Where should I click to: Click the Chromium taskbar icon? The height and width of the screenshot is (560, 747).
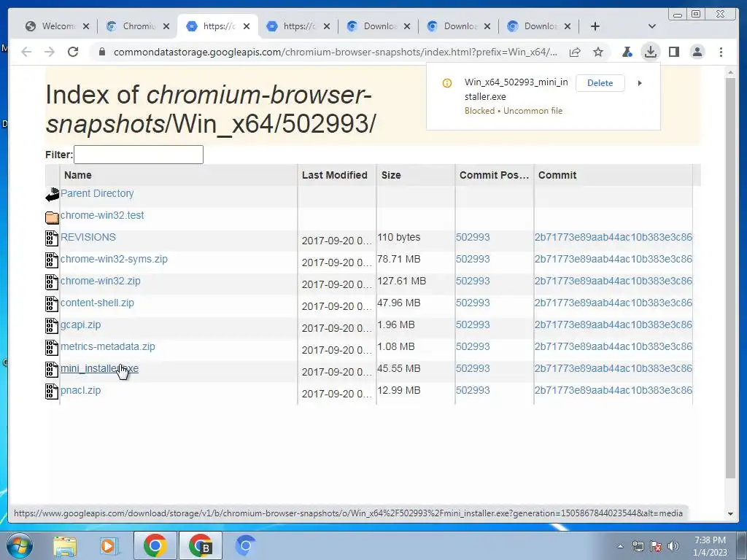[245, 545]
